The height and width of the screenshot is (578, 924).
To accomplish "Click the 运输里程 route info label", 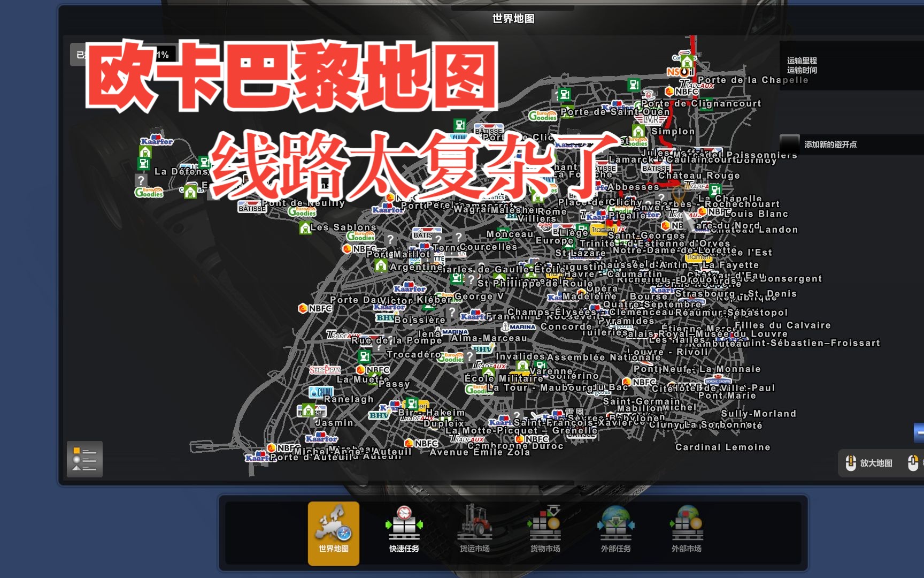I will [x=802, y=61].
